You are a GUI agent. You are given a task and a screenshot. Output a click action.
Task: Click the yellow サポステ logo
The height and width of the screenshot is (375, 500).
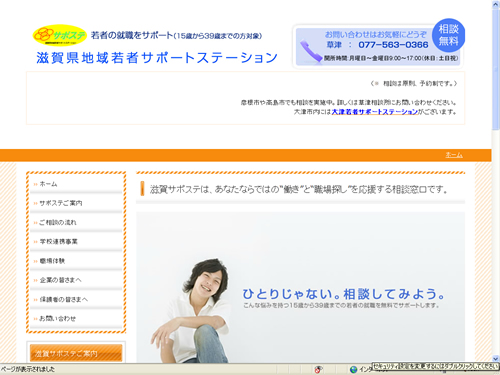pos(60,35)
